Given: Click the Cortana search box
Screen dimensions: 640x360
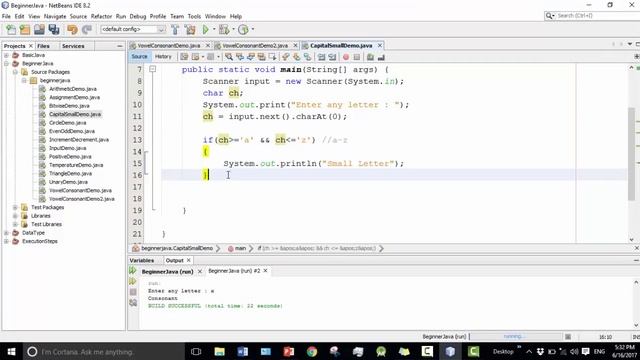Looking at the screenshot, I should pyautogui.click(x=104, y=351).
